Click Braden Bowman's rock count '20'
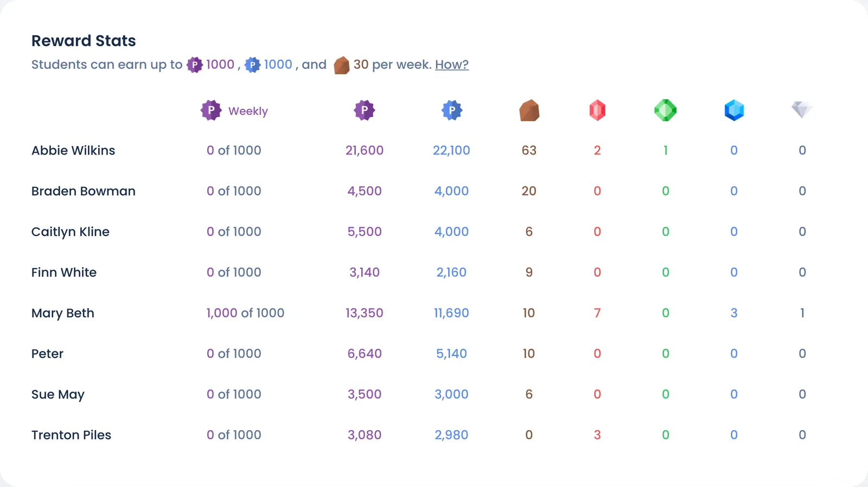Viewport: 868px width, 487px height. pos(529,191)
